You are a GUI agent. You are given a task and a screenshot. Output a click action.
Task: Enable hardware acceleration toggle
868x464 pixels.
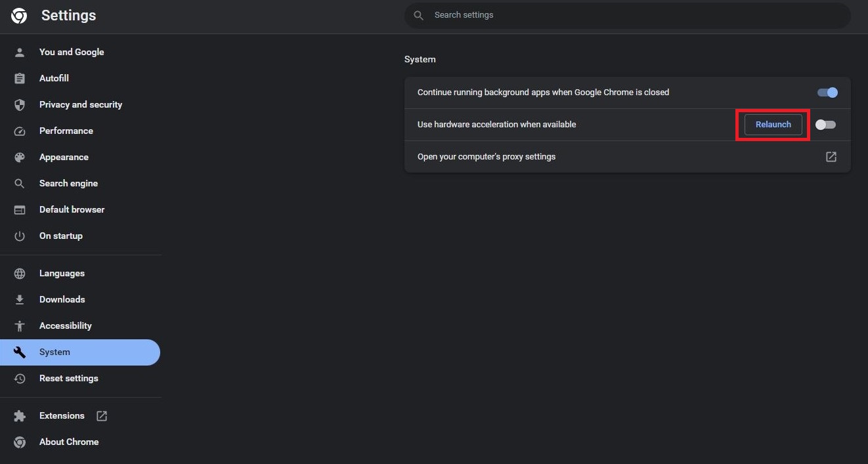point(825,125)
